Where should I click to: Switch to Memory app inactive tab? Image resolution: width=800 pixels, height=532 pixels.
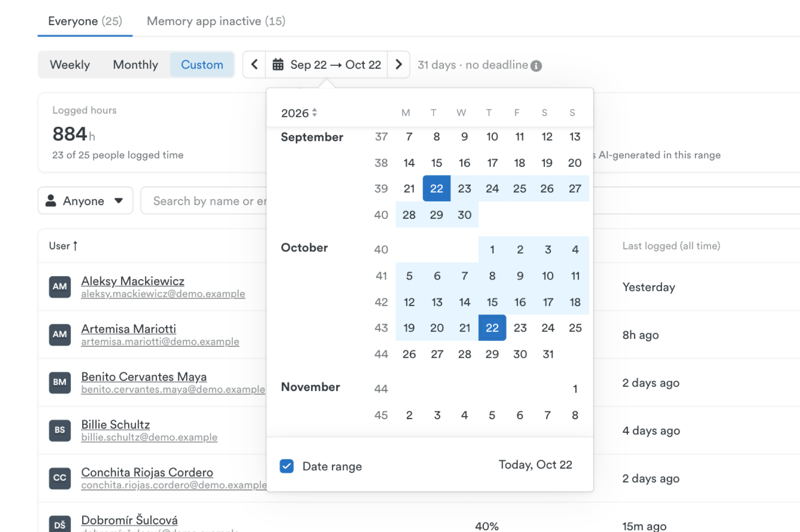[216, 21]
